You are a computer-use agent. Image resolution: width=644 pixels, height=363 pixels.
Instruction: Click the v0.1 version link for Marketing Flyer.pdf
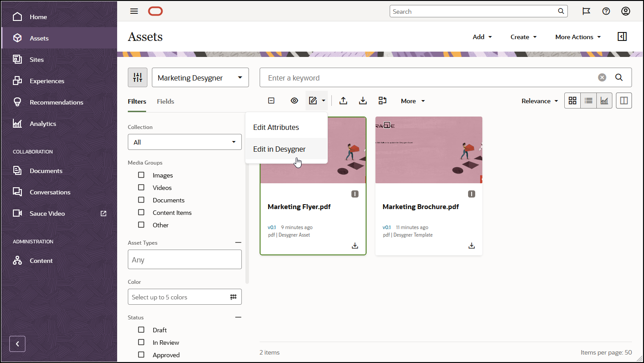click(272, 227)
